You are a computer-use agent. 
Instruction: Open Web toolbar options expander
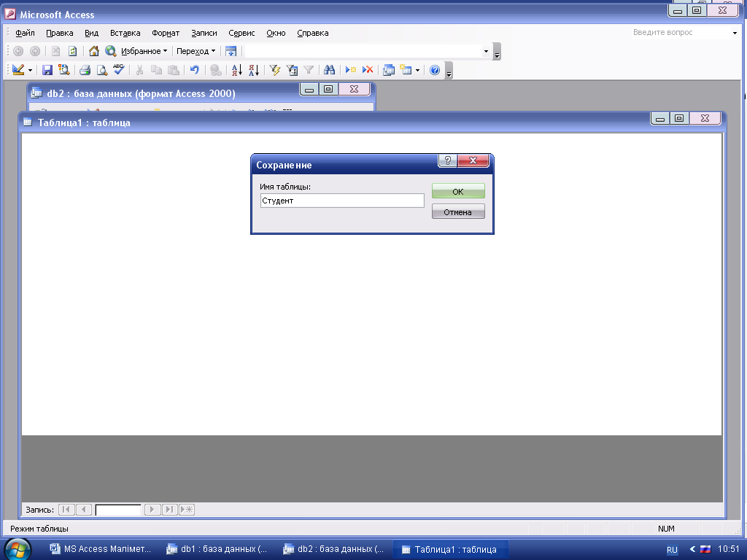pyautogui.click(x=497, y=52)
